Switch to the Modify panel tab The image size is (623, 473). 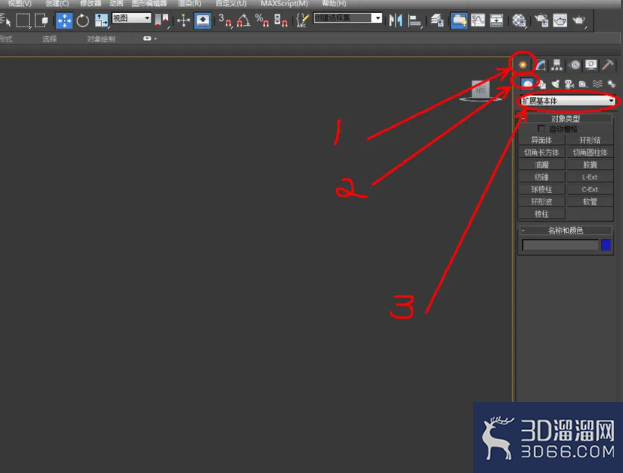click(540, 64)
